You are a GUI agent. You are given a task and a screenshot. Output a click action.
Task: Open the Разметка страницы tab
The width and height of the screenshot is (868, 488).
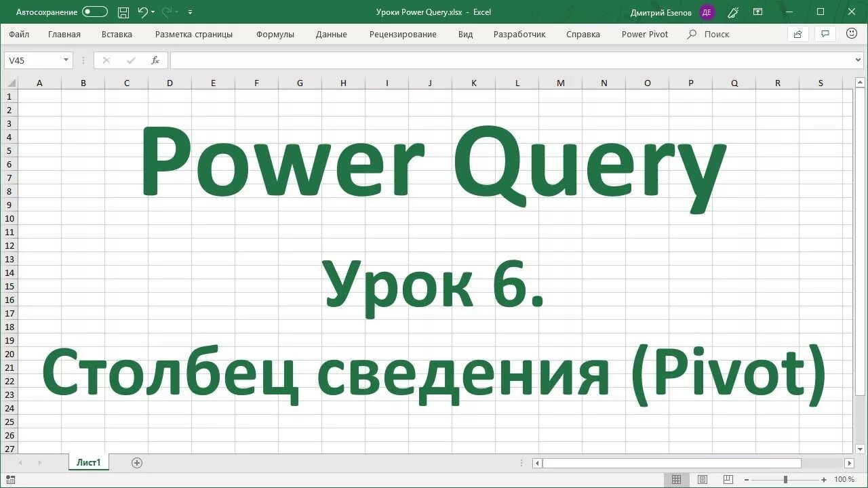point(194,35)
